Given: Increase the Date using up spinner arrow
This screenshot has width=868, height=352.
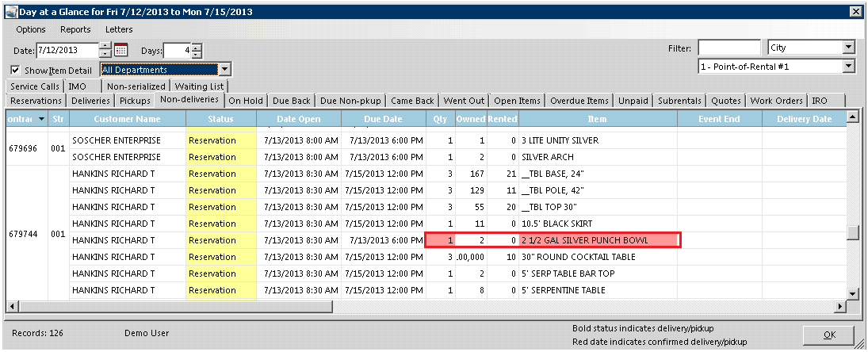Looking at the screenshot, I should (105, 47).
